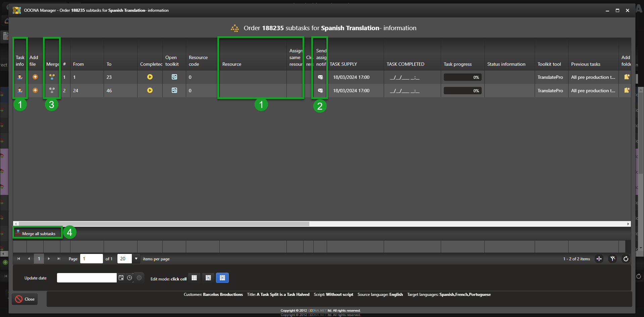The height and width of the screenshot is (317, 644).
Task: Click the Resource cell for subtask 1
Action: [253, 77]
